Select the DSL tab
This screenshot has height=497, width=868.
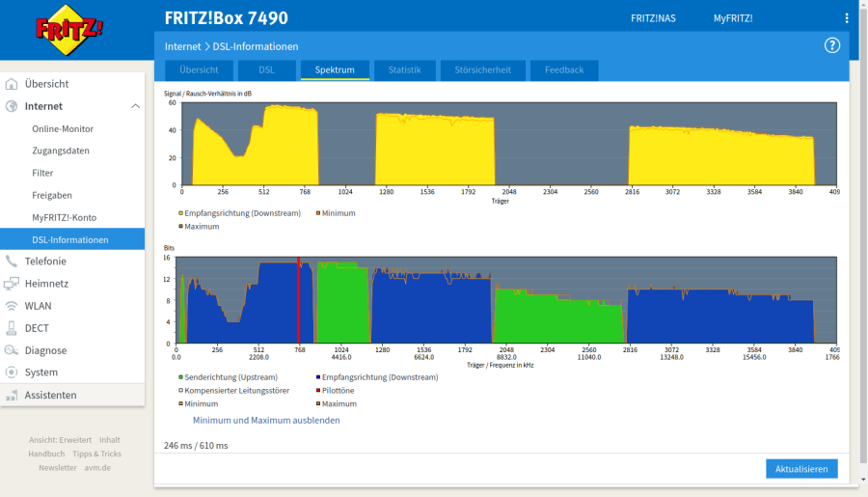click(x=266, y=70)
